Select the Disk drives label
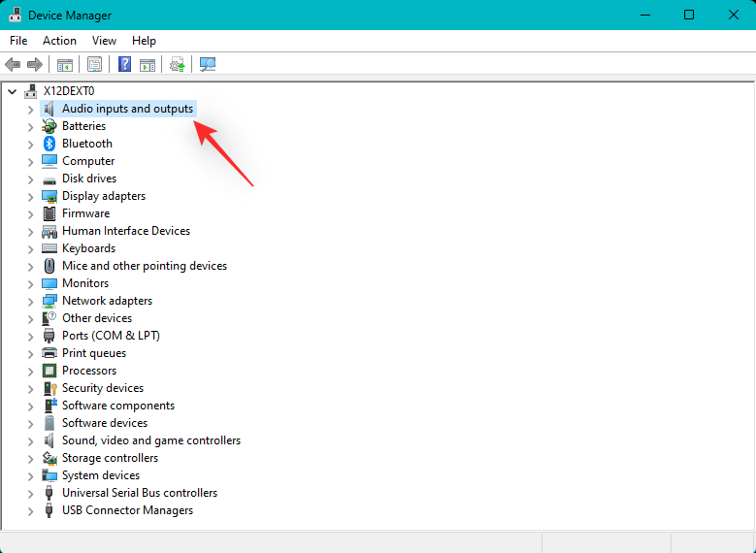Screen dimensions: 756x553 click(89, 179)
